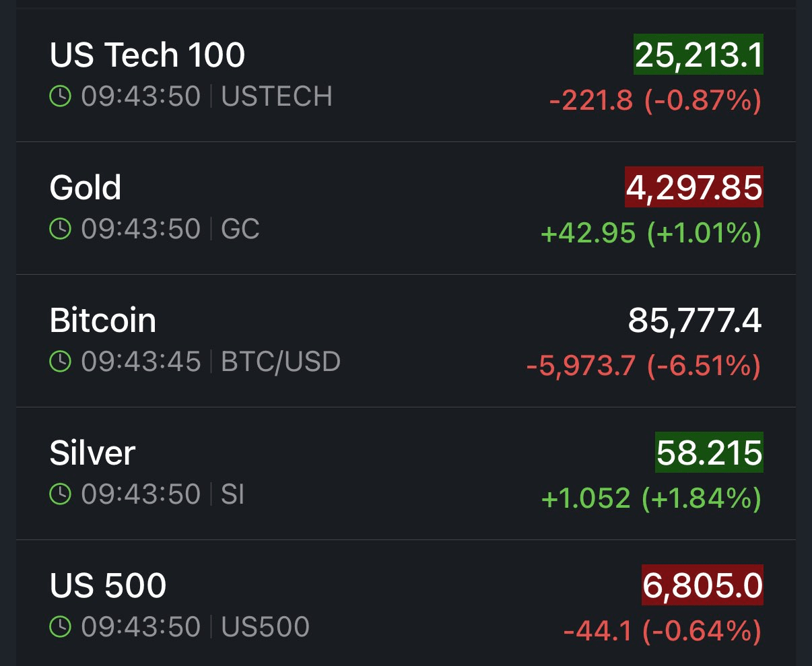Image resolution: width=812 pixels, height=666 pixels.
Task: Open the US Tech 100 instrument
Action: click(x=147, y=55)
